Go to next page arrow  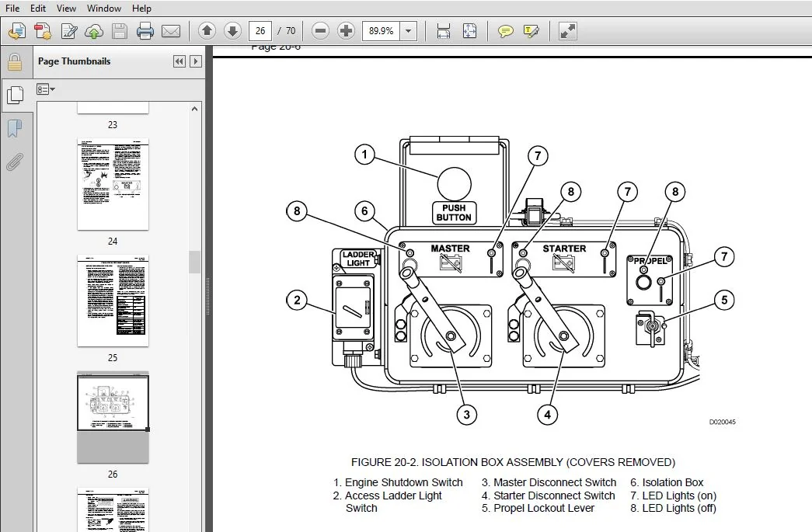[232, 30]
